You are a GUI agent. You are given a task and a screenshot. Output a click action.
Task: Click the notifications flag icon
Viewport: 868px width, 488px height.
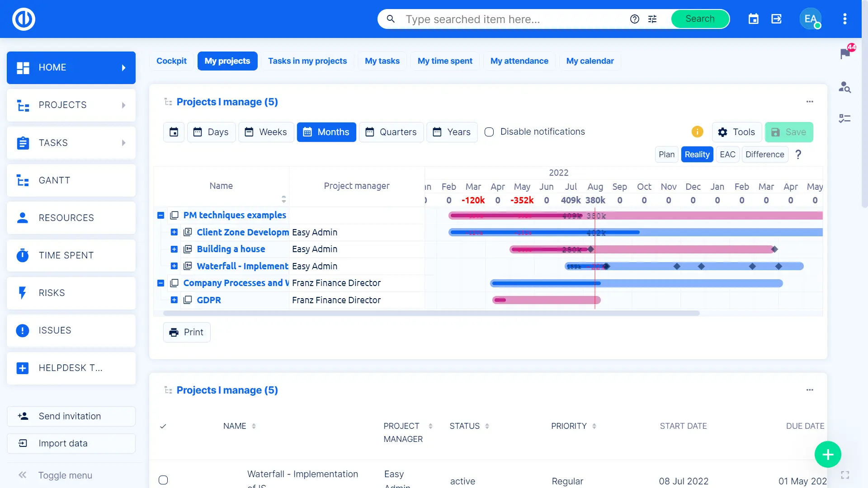(x=845, y=54)
